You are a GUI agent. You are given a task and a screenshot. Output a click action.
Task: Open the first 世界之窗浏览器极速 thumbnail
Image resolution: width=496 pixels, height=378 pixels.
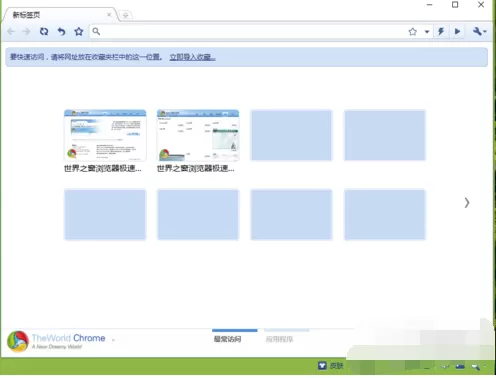[x=105, y=135]
